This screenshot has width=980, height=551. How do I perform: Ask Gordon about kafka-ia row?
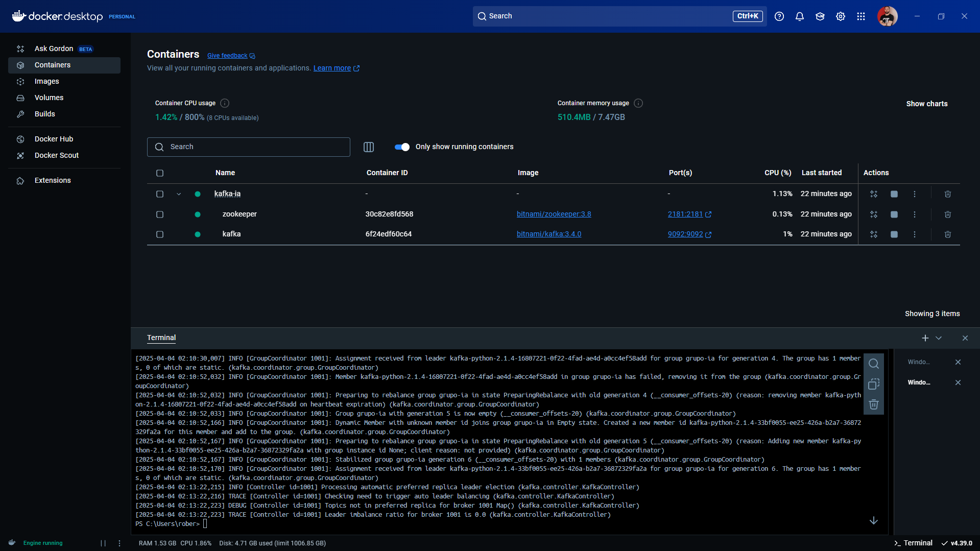point(874,194)
